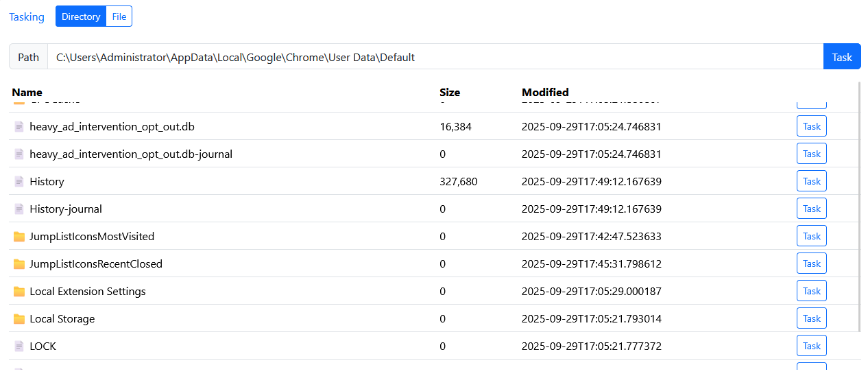Task the History file row

pos(811,181)
